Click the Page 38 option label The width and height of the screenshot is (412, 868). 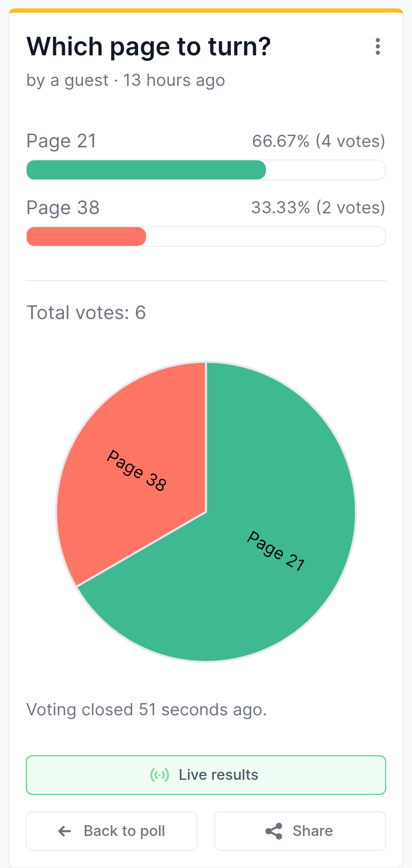tap(63, 208)
